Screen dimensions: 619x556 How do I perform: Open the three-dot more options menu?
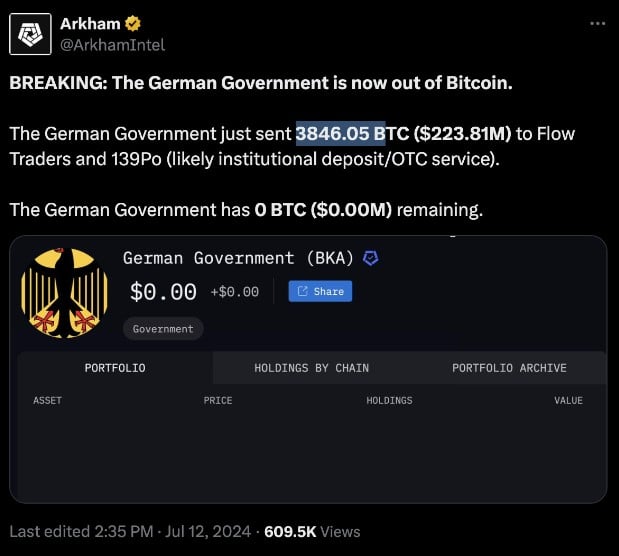(x=597, y=23)
